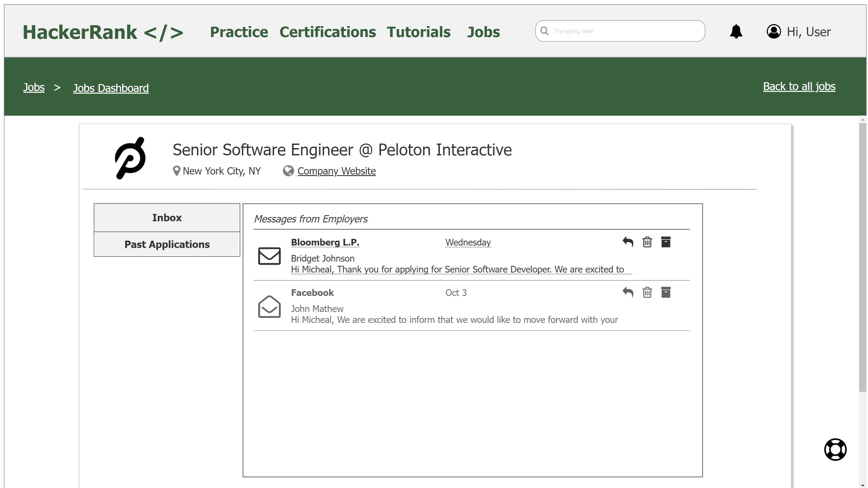Viewport: 868px width, 488px height.
Task: Archive the Facebook message
Action: click(666, 292)
